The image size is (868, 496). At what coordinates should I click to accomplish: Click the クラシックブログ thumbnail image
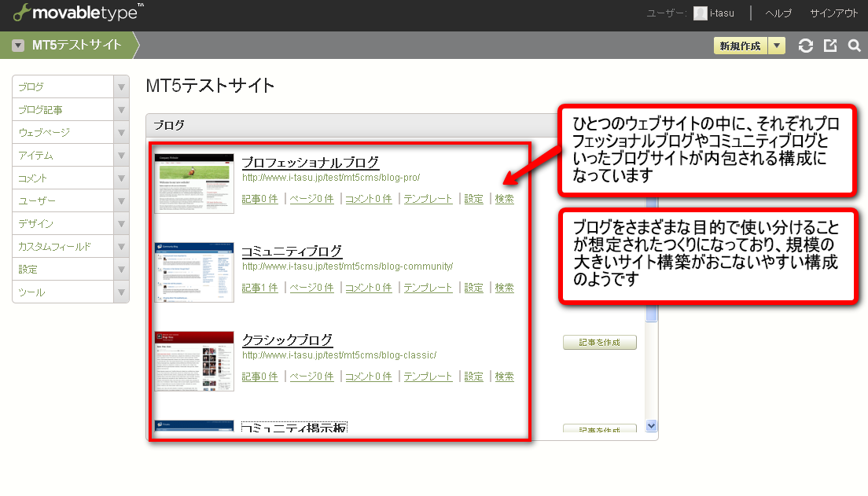(194, 361)
